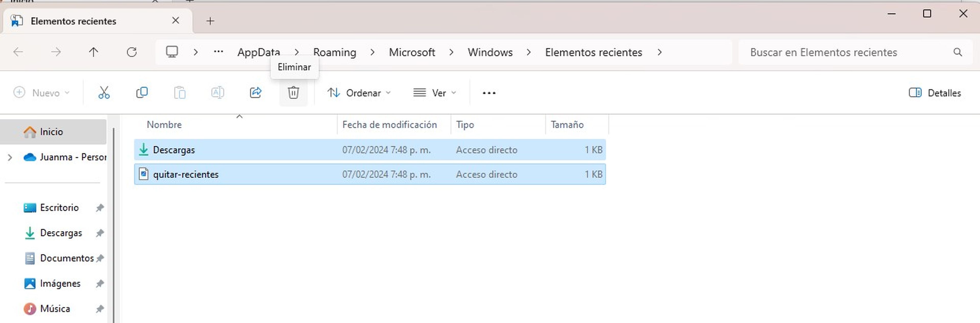
Task: Add a new tab with plus button
Action: click(x=210, y=21)
